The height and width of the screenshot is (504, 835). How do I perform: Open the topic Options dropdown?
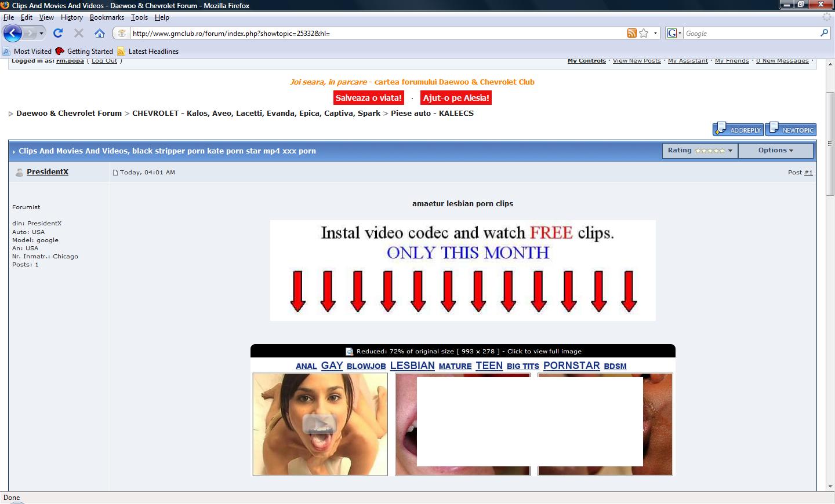click(775, 151)
